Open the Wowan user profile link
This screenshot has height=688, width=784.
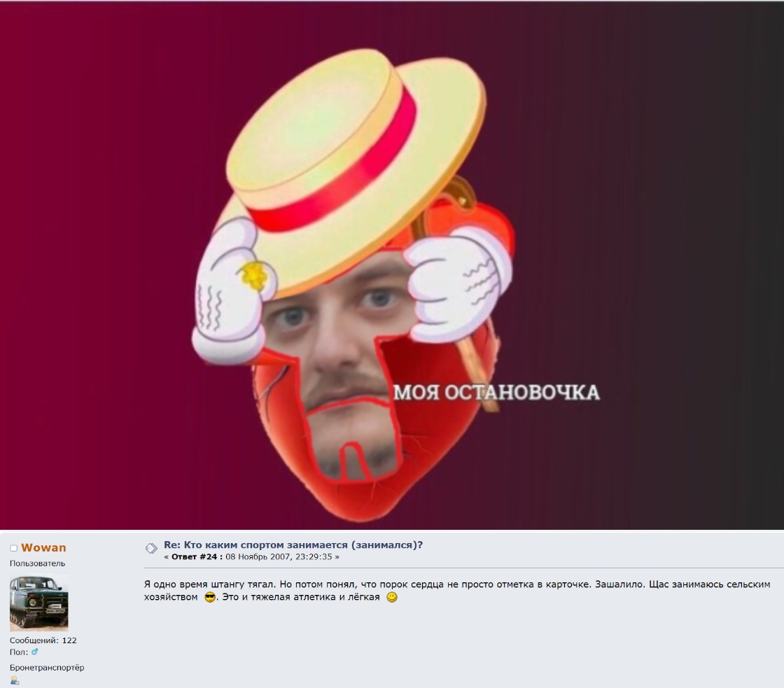point(43,547)
